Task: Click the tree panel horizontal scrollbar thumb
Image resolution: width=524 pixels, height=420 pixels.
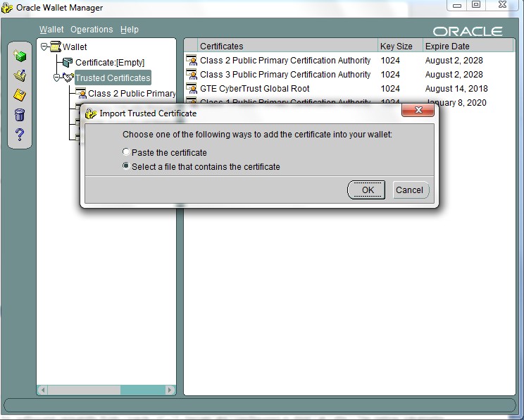Action: click(85, 390)
